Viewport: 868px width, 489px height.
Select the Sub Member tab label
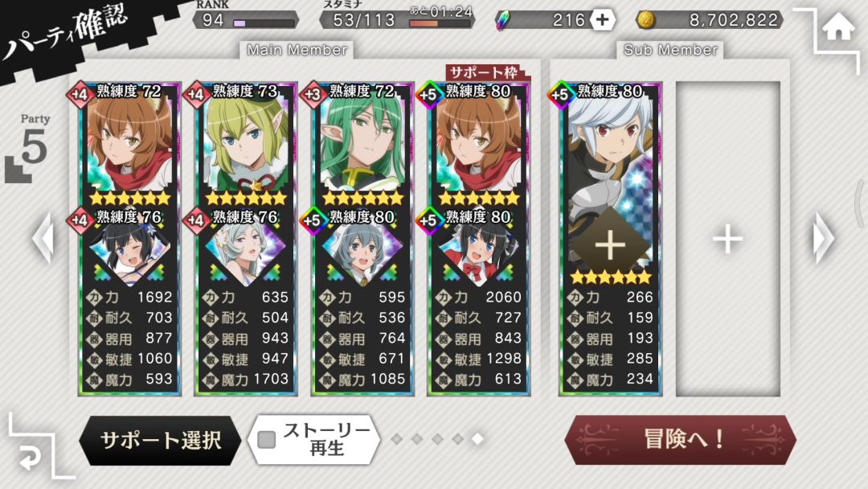670,50
